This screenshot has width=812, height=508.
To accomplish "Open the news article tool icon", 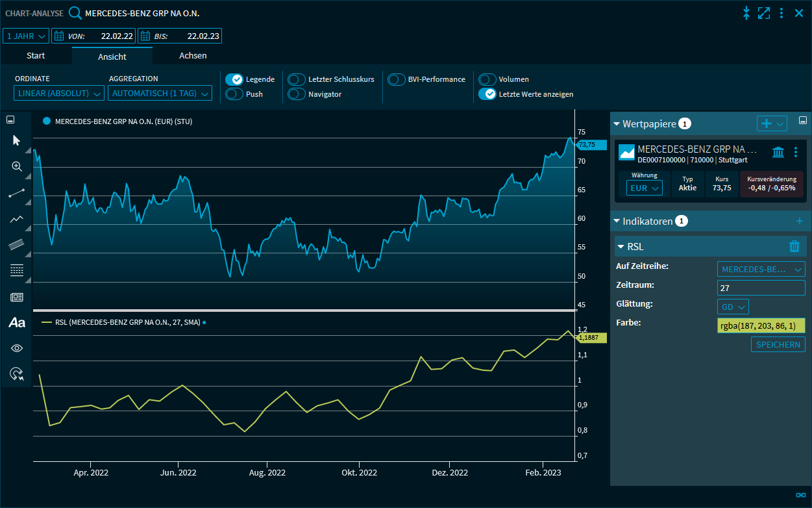I will 17,297.
